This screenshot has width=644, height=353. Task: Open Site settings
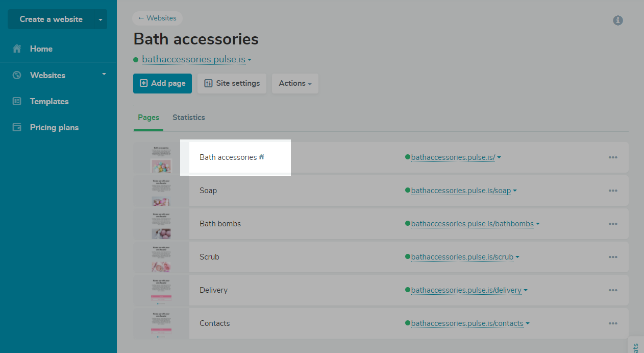pyautogui.click(x=232, y=83)
